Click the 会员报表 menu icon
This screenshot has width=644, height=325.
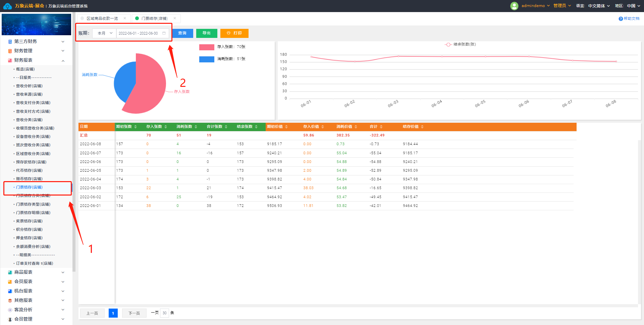[x=10, y=282]
